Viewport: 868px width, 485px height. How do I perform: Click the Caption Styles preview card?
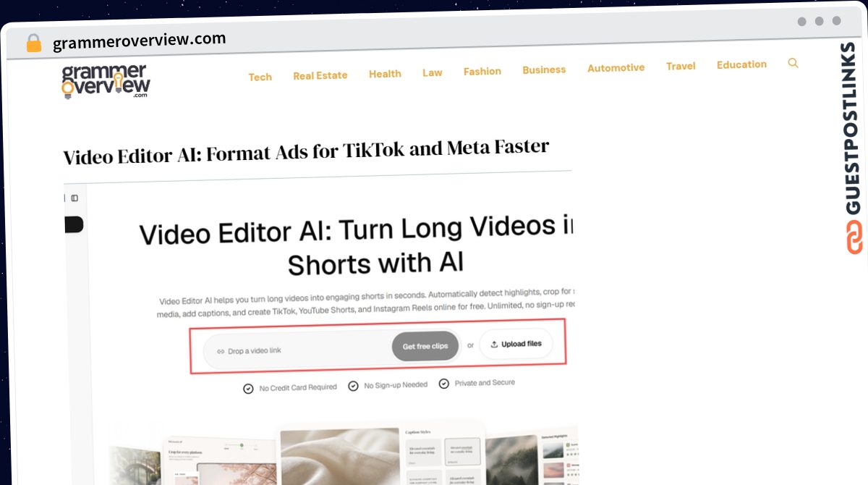click(442, 454)
